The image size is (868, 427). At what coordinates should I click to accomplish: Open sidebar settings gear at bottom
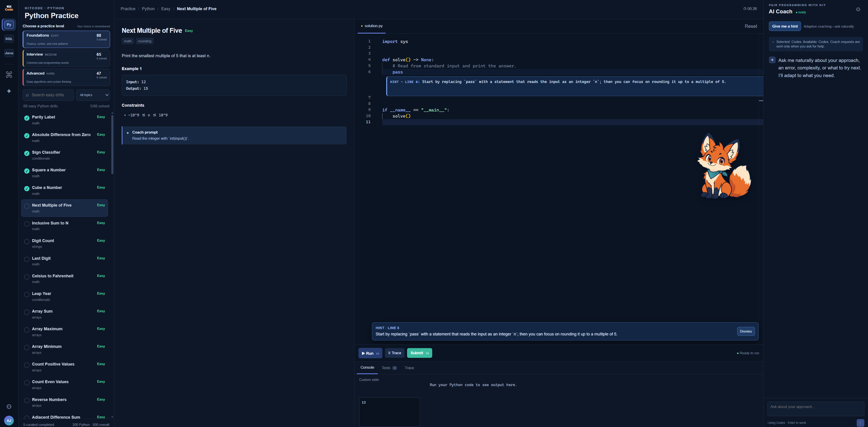(x=9, y=406)
